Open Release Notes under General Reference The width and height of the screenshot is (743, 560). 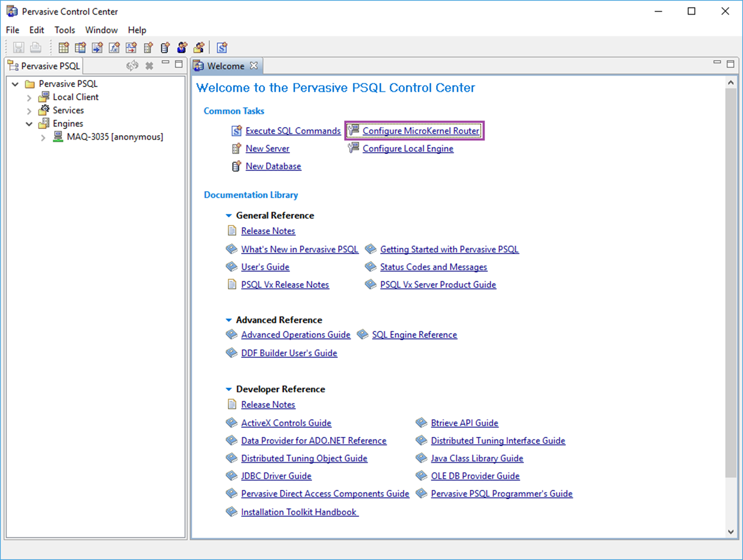[x=268, y=231]
